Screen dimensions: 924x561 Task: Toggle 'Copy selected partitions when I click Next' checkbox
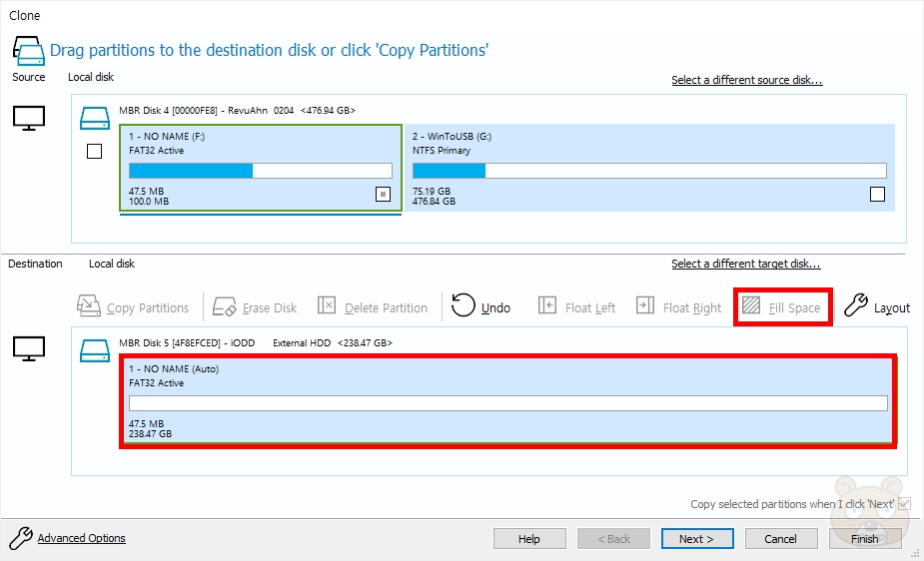click(x=905, y=504)
